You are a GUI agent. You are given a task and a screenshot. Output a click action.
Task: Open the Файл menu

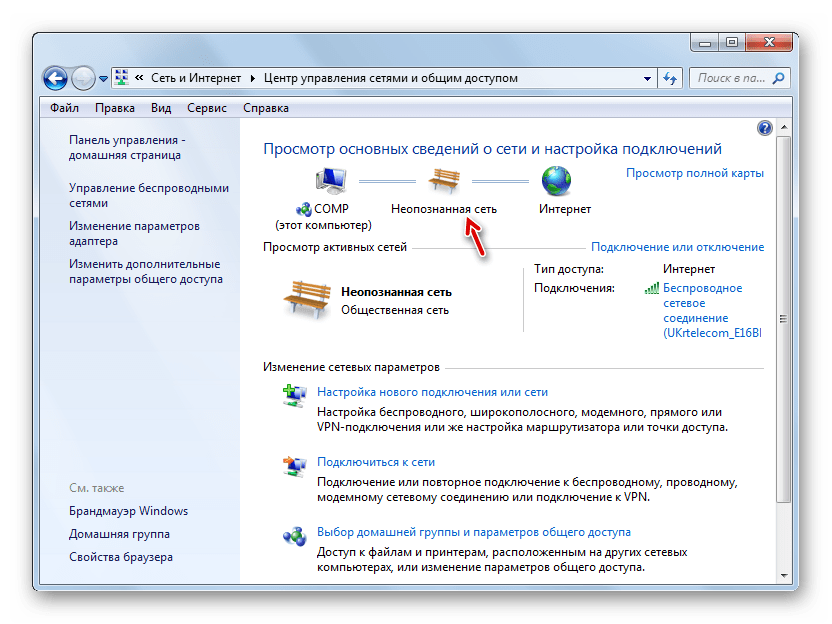coord(64,108)
